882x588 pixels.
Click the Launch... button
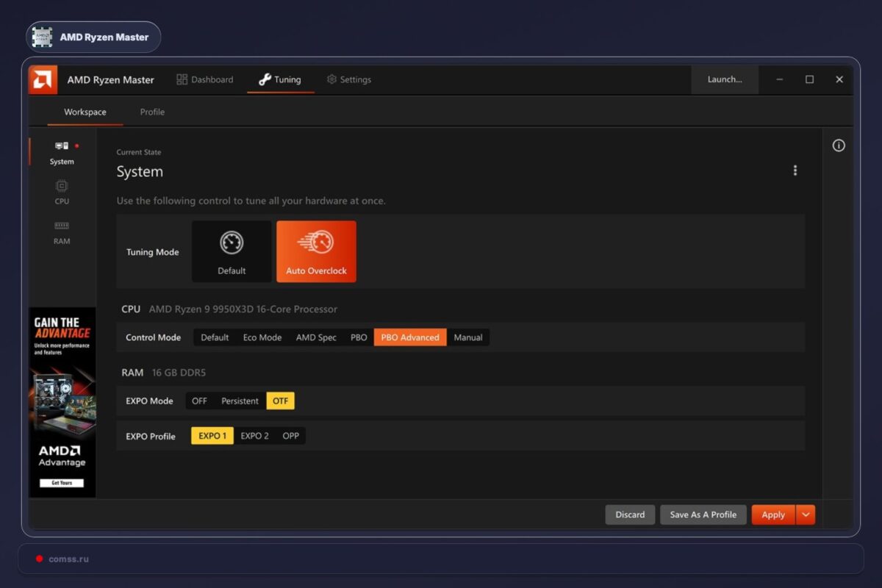[x=725, y=79]
